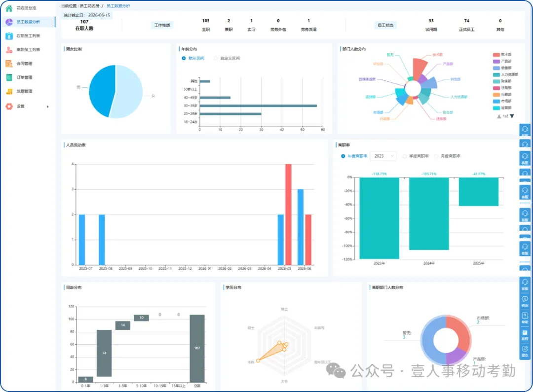The image size is (533, 392).
Task: Open the 2023 year dropdown
Action: (x=383, y=156)
